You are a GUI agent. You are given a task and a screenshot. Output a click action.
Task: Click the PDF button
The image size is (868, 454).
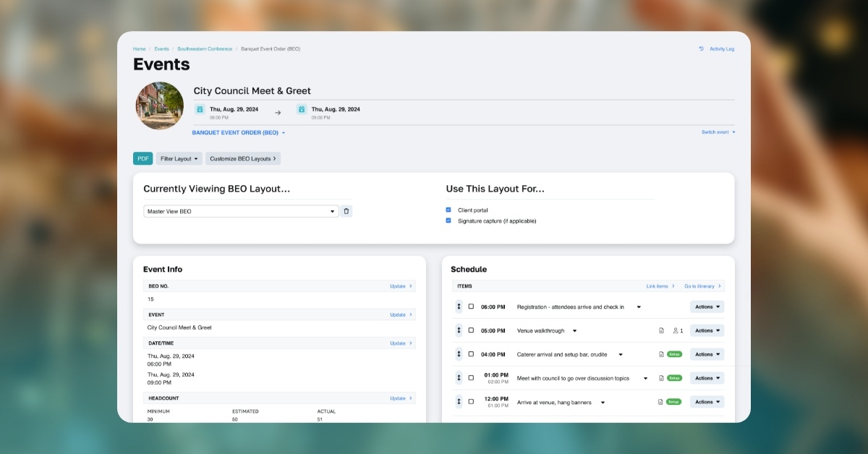(143, 158)
